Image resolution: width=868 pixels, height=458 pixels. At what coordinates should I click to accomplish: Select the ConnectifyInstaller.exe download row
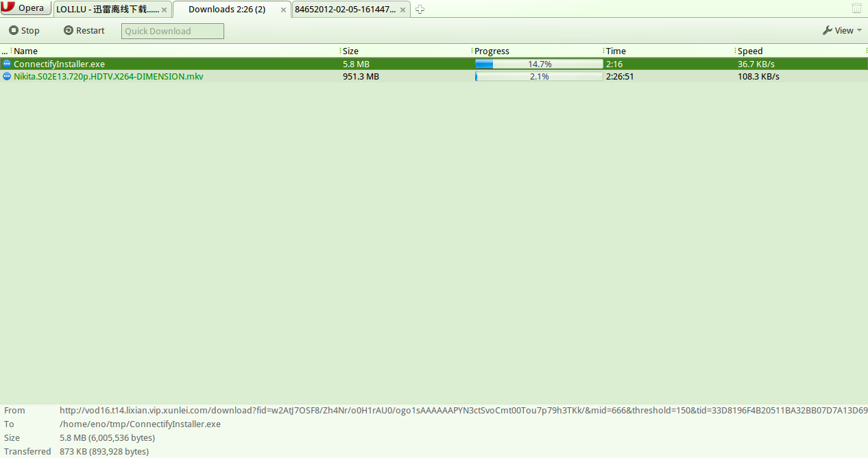pyautogui.click(x=434, y=64)
